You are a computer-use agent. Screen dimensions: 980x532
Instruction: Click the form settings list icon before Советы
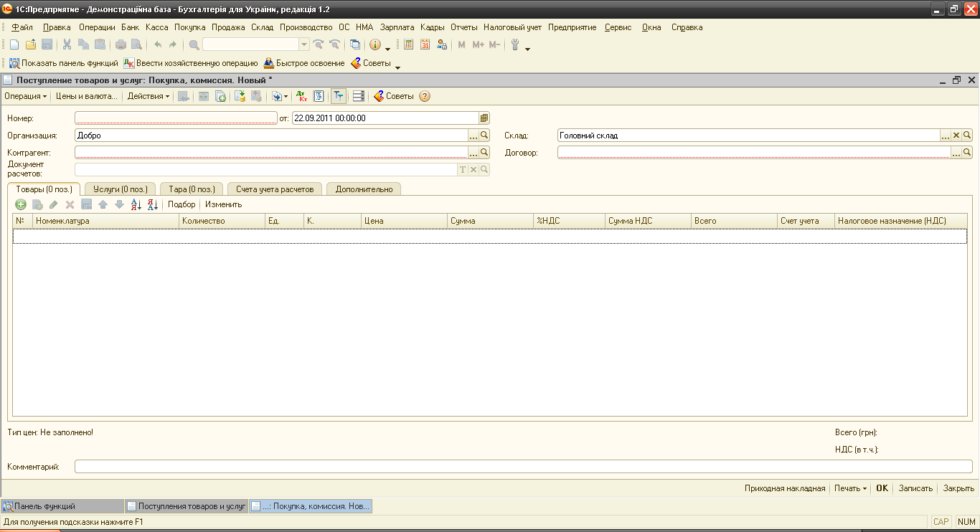[359, 96]
